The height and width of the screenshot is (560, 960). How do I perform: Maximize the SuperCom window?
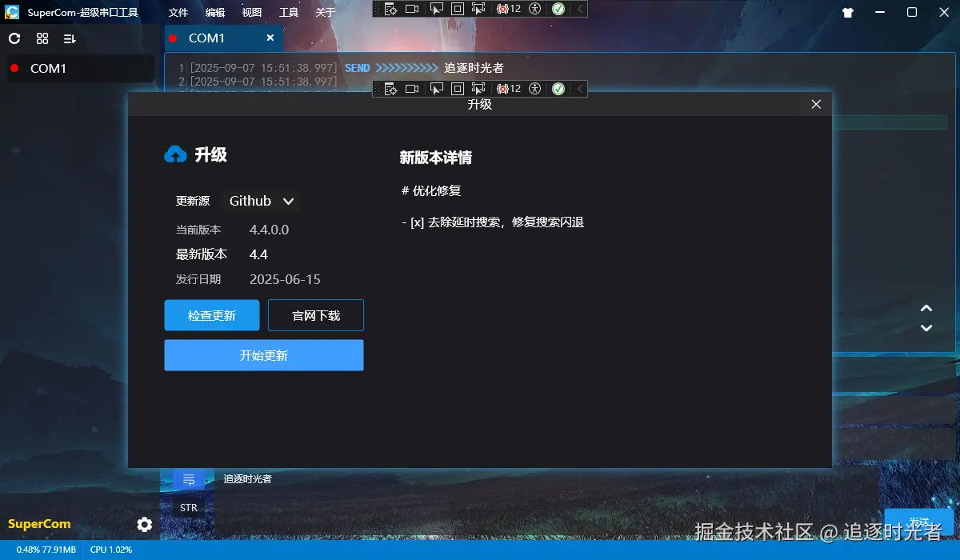tap(911, 12)
